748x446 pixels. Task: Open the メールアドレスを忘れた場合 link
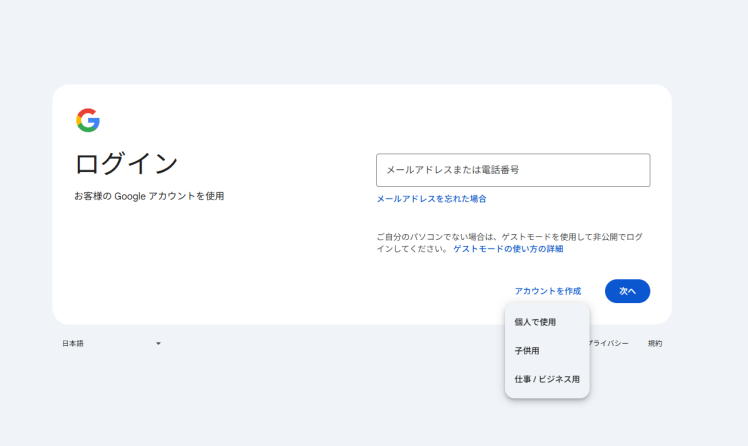pyautogui.click(x=431, y=199)
